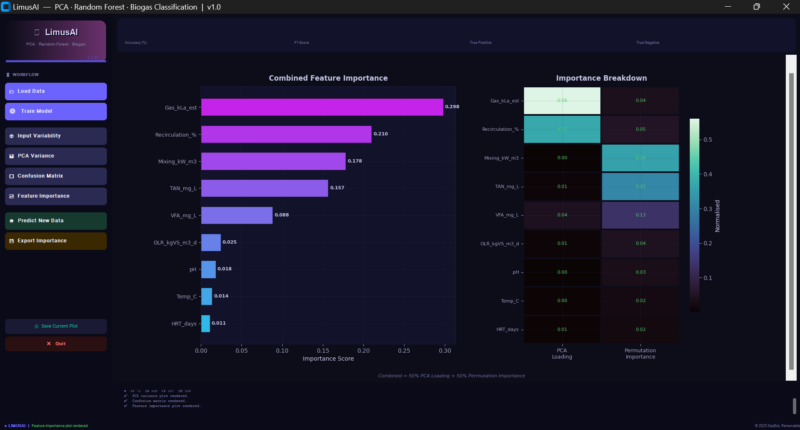Screen dimensions: 800x430
Task: Click the Train Model gear icon
Action: (12, 111)
